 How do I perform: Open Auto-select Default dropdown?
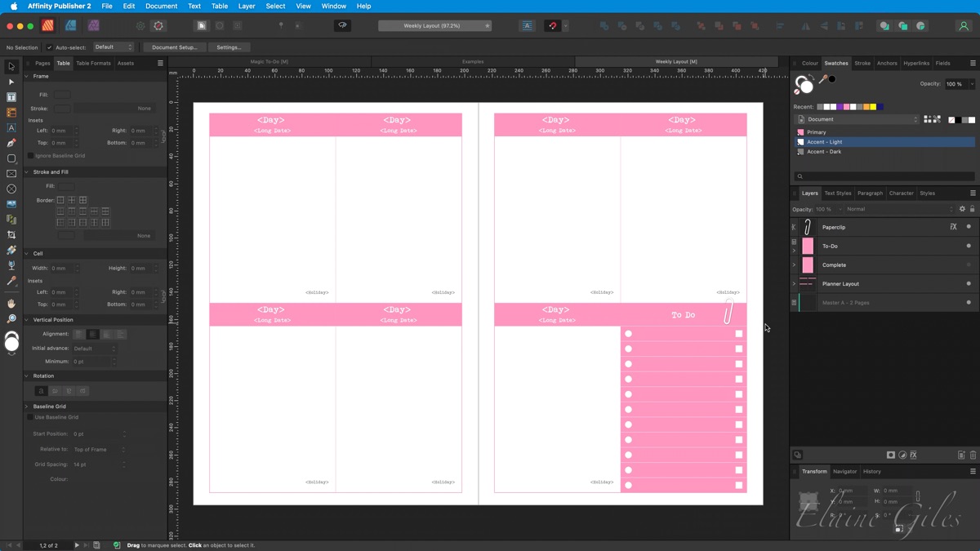(113, 47)
